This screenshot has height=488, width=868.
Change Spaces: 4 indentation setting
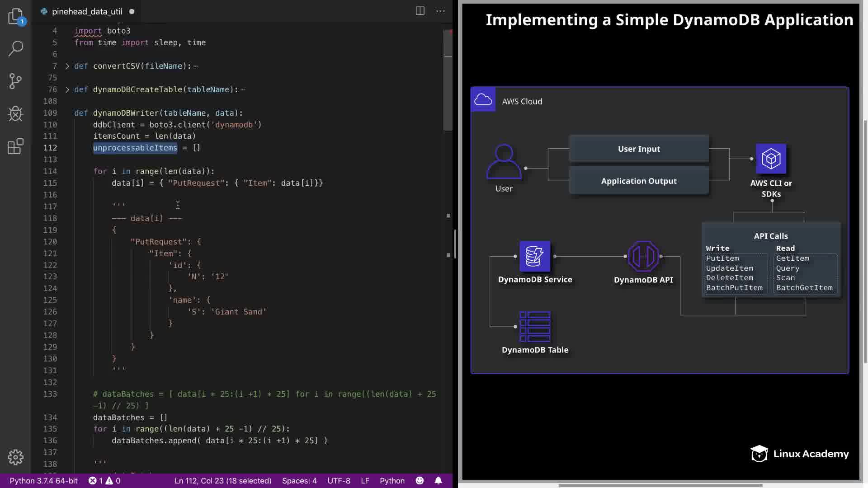point(299,481)
